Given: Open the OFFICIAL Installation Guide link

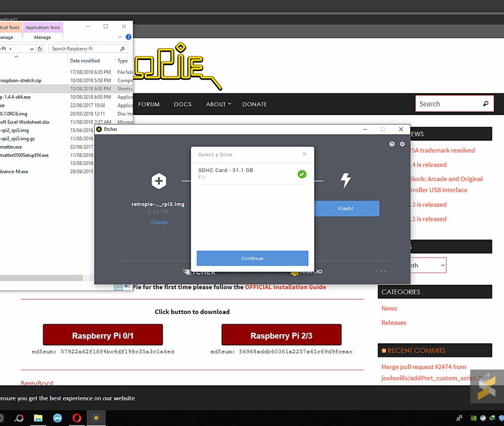Looking at the screenshot, I should tap(285, 287).
